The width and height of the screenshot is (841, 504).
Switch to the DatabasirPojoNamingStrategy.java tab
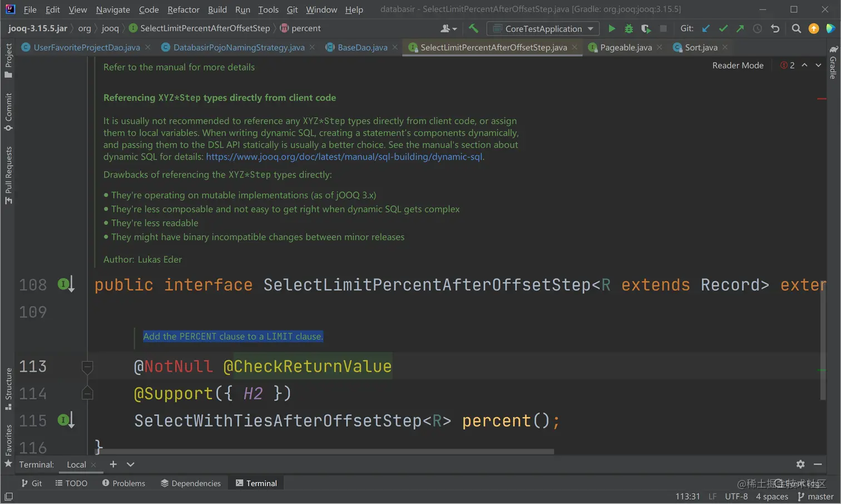click(x=239, y=47)
